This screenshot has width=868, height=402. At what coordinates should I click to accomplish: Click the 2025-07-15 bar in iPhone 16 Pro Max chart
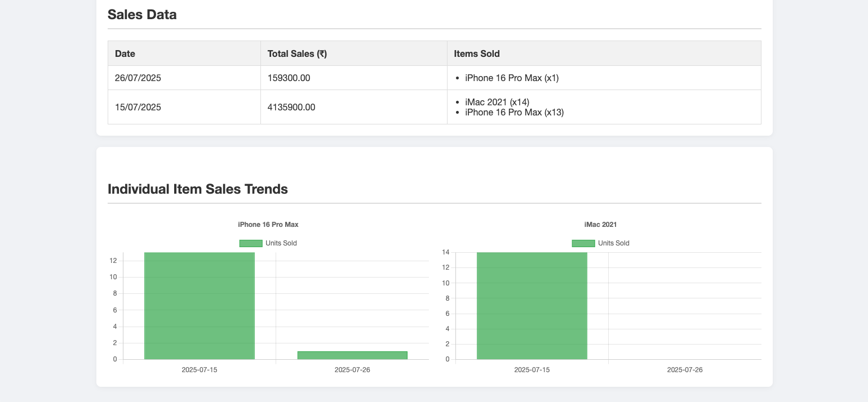(x=200, y=306)
